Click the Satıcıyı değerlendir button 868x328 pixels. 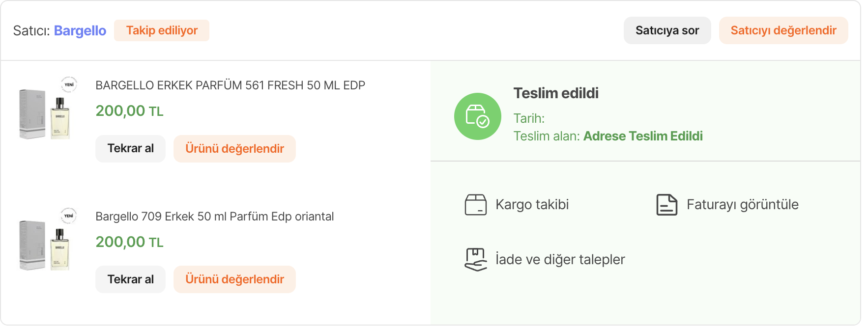(783, 30)
